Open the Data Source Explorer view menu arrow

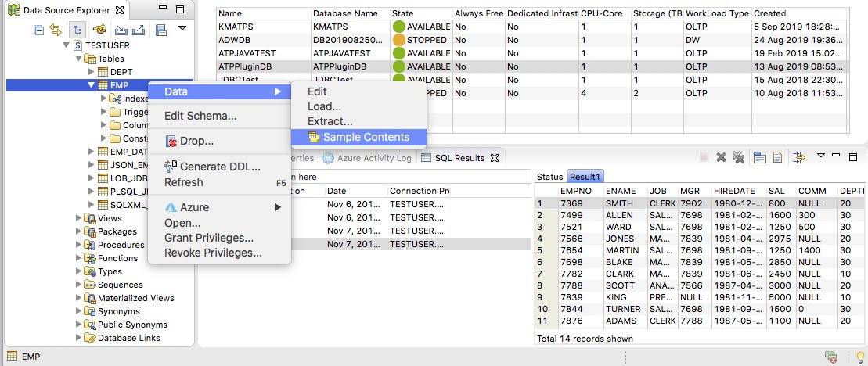click(182, 27)
